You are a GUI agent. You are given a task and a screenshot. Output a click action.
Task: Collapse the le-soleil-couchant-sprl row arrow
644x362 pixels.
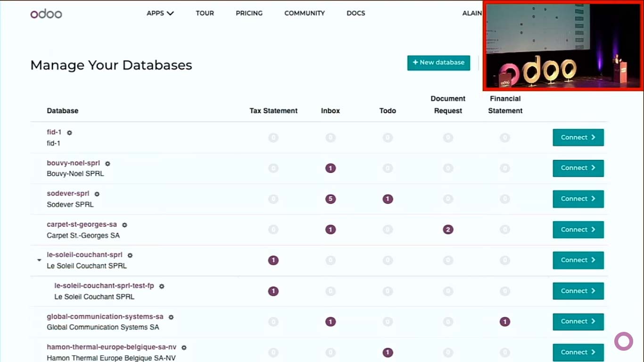tap(39, 260)
